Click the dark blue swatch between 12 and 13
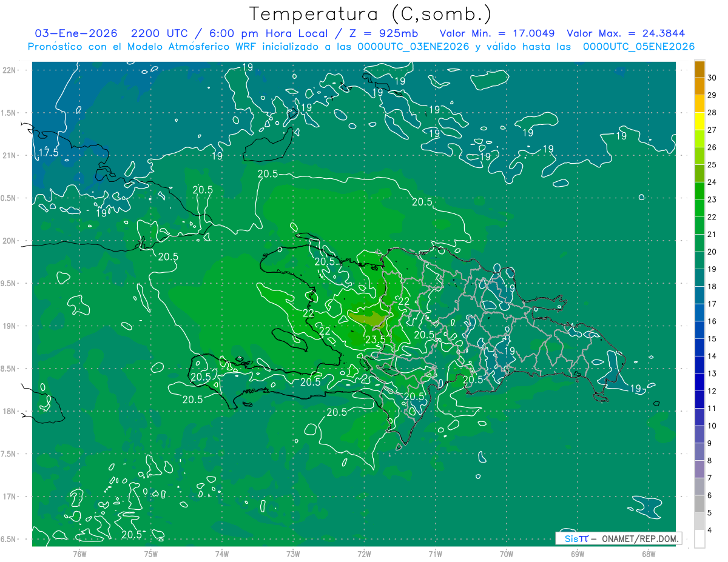Viewport: 728px width, 562px height. (699, 383)
